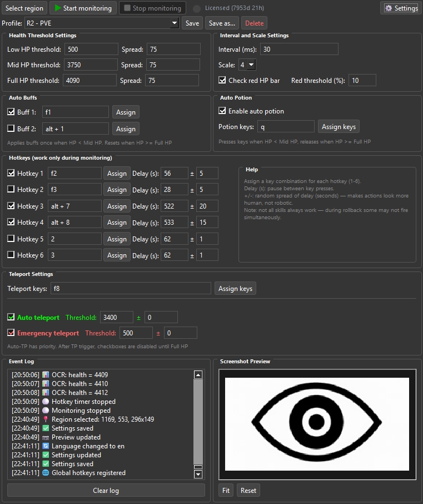Save the current profile

point(192,23)
